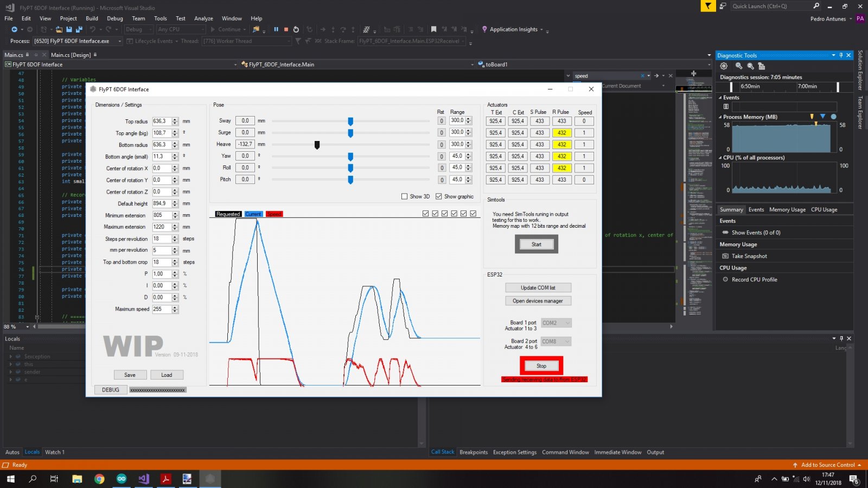Image resolution: width=868 pixels, height=488 pixels.
Task: Open the Board 1 port COM2 dropdown
Action: 556,323
